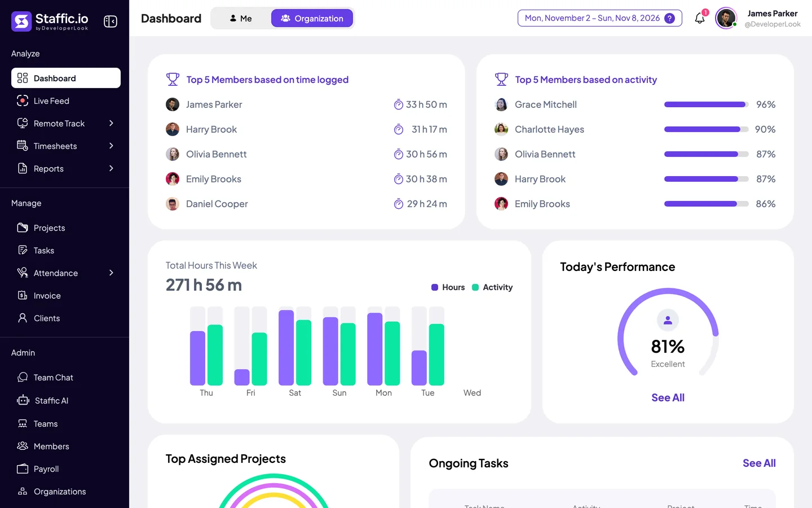Click Grace Mitchell's 96% activity bar

pos(706,104)
